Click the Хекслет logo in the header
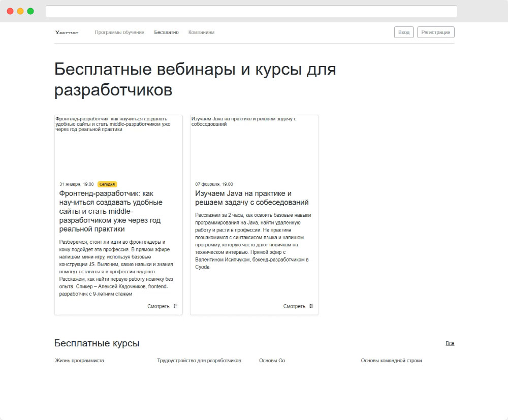 [67, 32]
